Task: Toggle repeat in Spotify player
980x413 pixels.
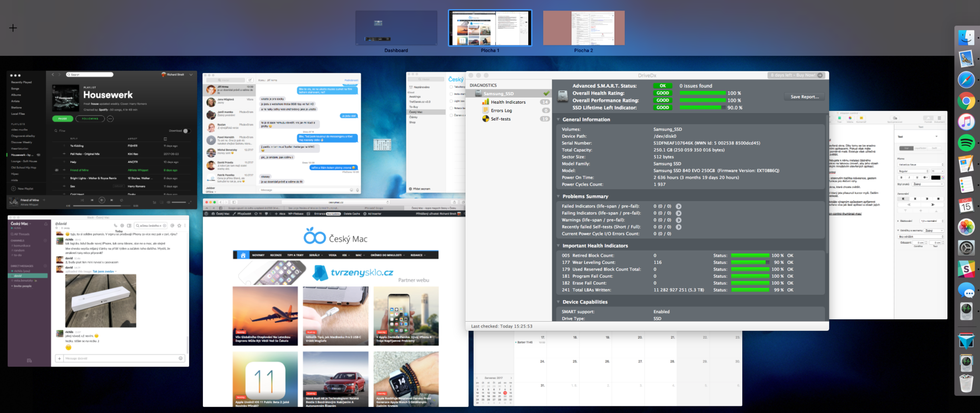Action: [x=122, y=200]
